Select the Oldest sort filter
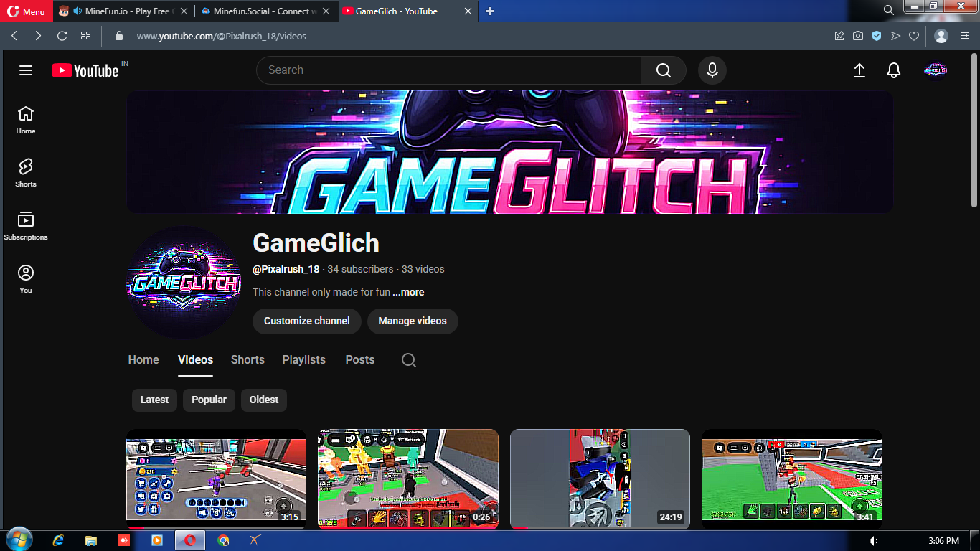 coord(264,400)
